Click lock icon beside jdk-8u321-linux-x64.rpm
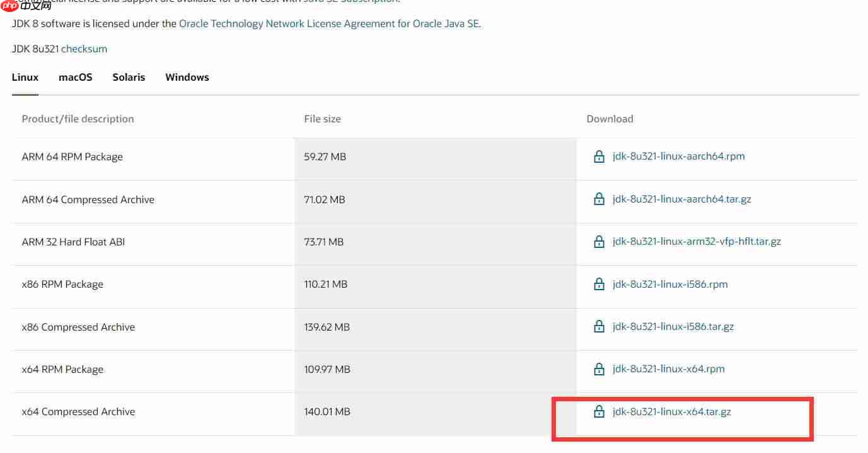 point(599,369)
